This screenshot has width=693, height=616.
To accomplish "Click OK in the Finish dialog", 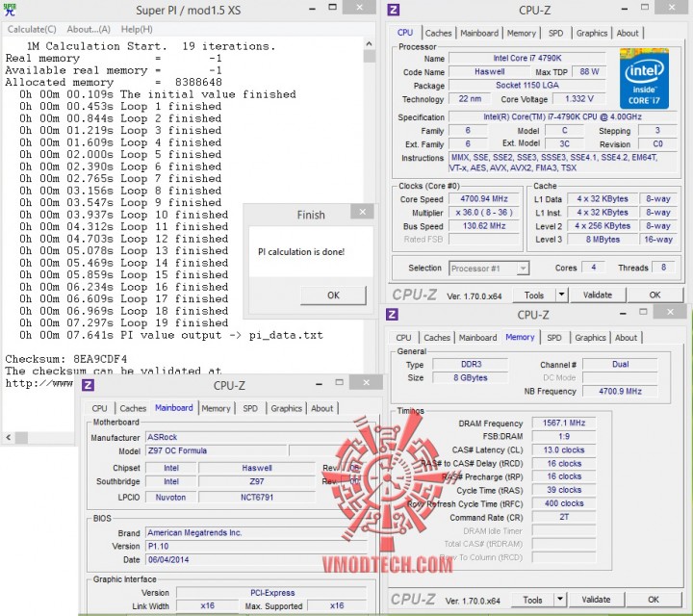I will (333, 295).
